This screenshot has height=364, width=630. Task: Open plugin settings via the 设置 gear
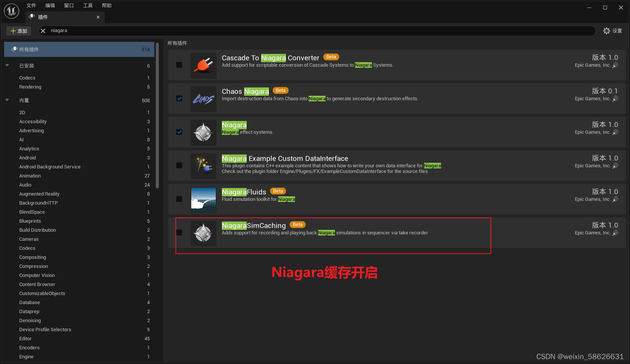coord(607,31)
